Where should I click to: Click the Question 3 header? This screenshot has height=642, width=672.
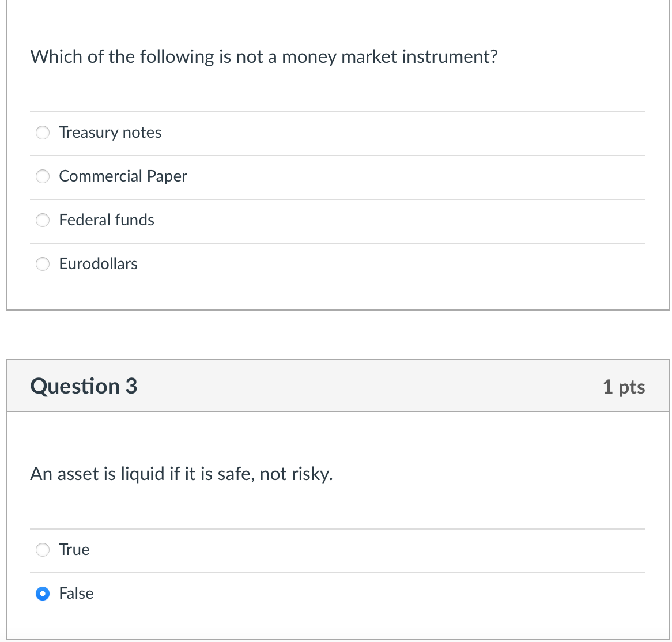coord(84,386)
